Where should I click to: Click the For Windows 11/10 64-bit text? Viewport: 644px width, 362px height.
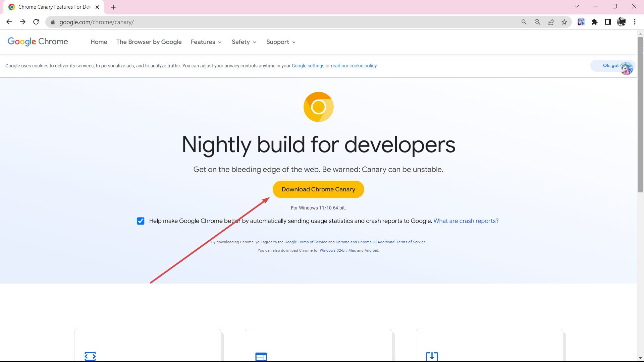point(318,208)
